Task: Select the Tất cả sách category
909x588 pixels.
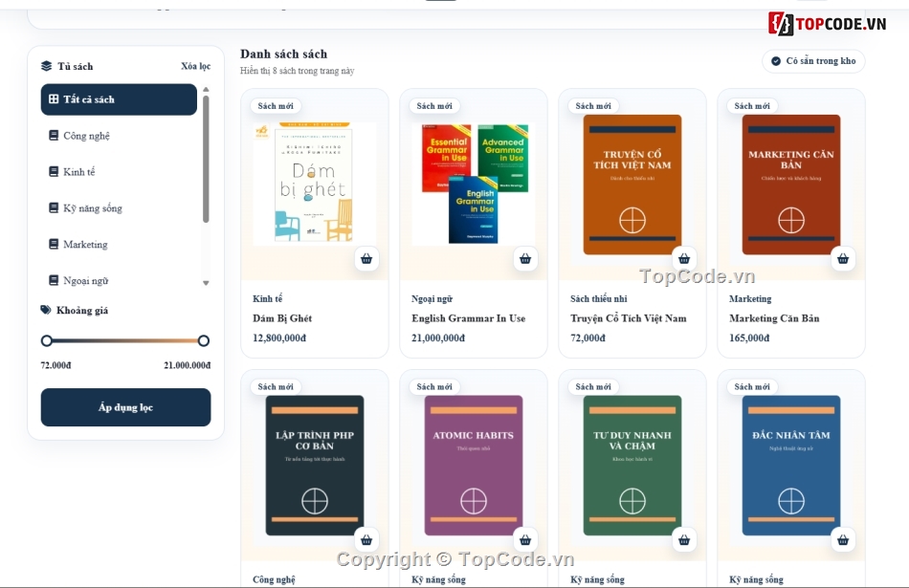Action: [119, 99]
